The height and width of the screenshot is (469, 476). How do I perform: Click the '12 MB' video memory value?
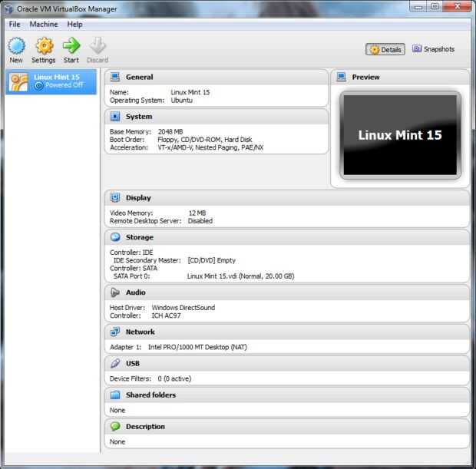(x=197, y=213)
